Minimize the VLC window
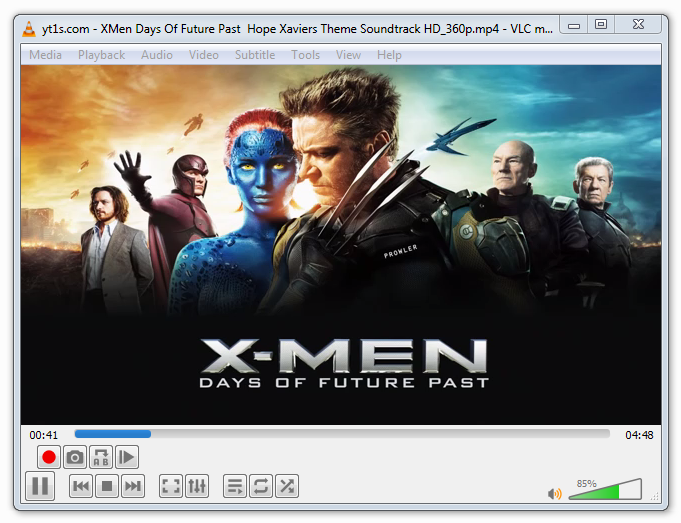This screenshot has width=681, height=523. click(x=574, y=25)
